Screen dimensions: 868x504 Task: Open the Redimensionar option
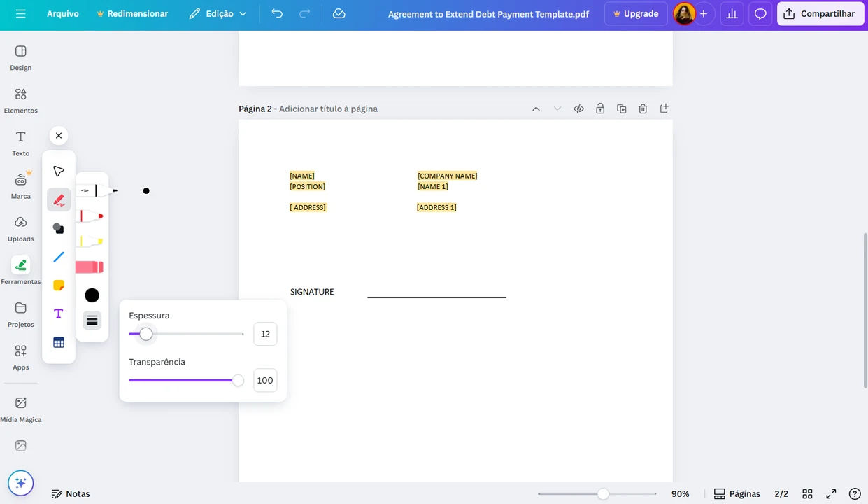click(132, 14)
